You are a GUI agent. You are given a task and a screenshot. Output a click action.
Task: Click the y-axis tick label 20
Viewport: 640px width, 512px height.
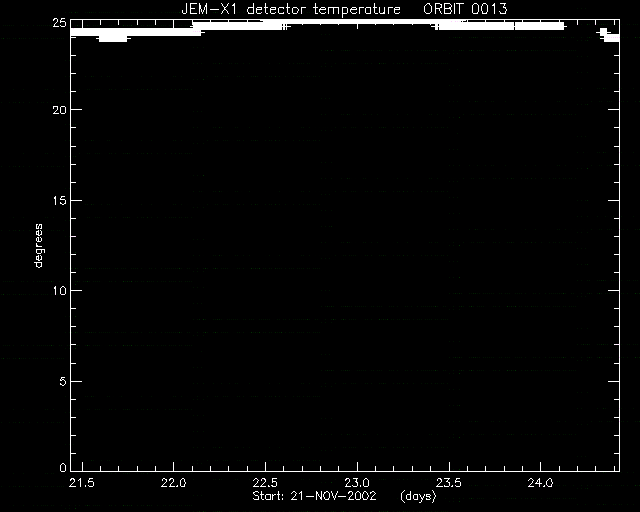click(59, 110)
